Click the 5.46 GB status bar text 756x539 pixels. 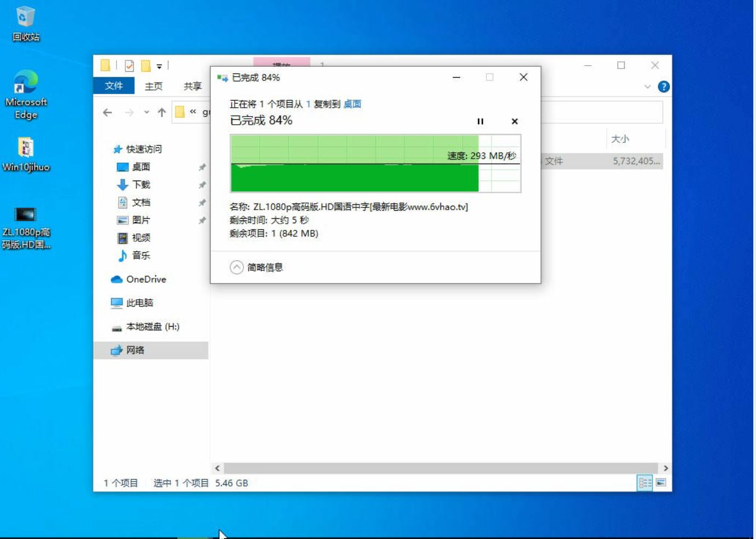(231, 483)
